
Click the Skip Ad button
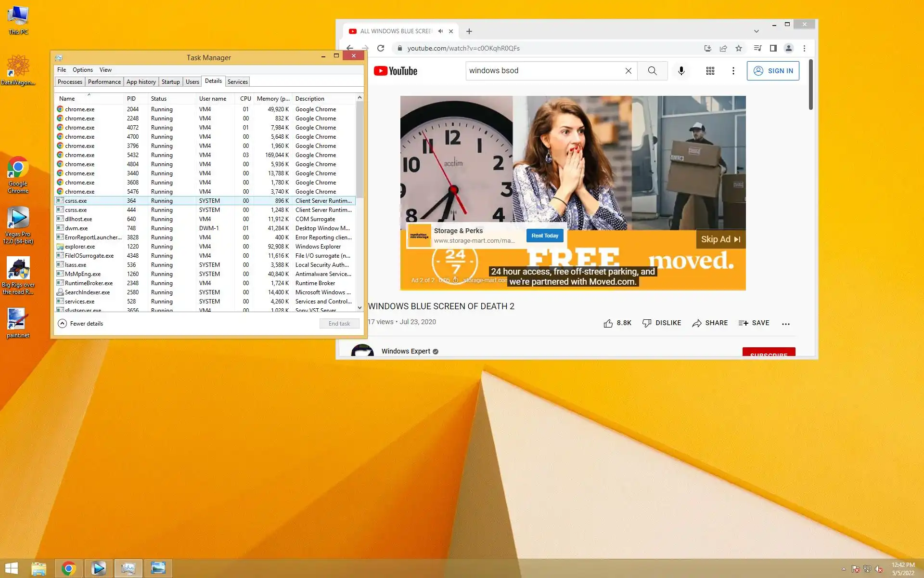[720, 239]
